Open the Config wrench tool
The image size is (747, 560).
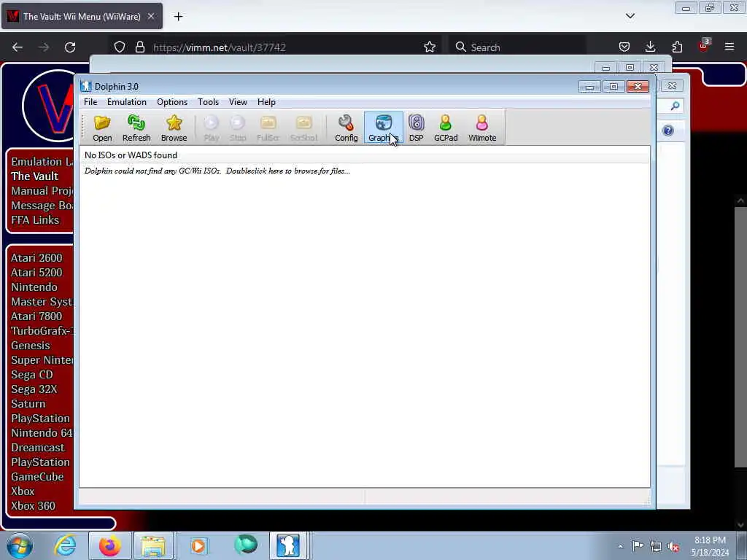point(346,128)
